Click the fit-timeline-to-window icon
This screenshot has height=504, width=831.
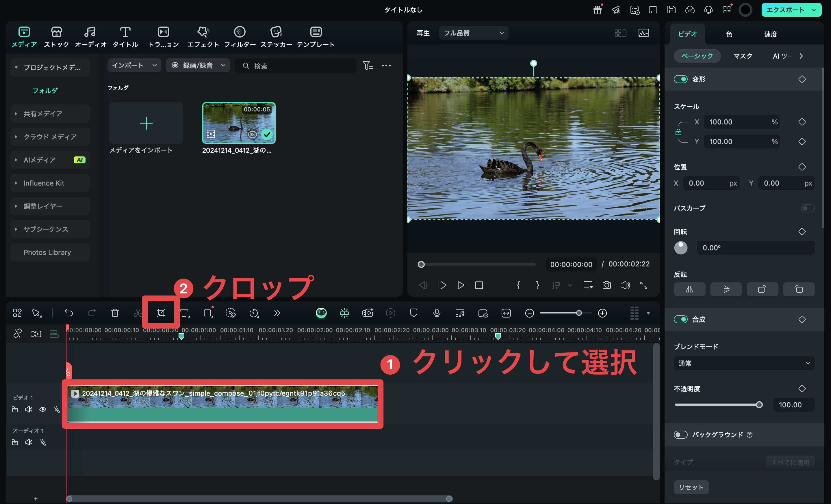click(506, 313)
